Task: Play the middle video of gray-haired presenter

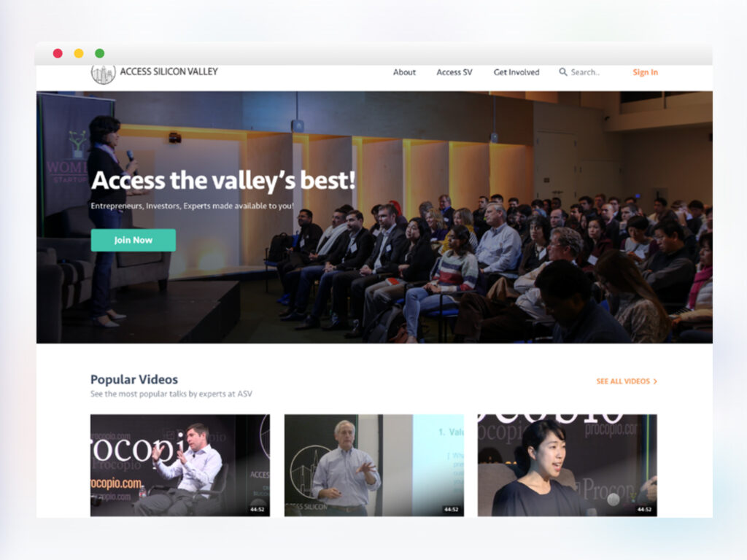Action: [x=374, y=465]
